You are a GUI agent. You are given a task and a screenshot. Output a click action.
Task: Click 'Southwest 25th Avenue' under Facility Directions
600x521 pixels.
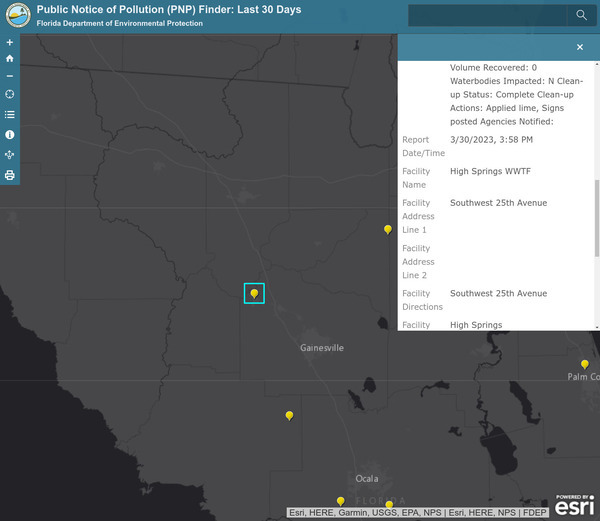[x=498, y=293]
